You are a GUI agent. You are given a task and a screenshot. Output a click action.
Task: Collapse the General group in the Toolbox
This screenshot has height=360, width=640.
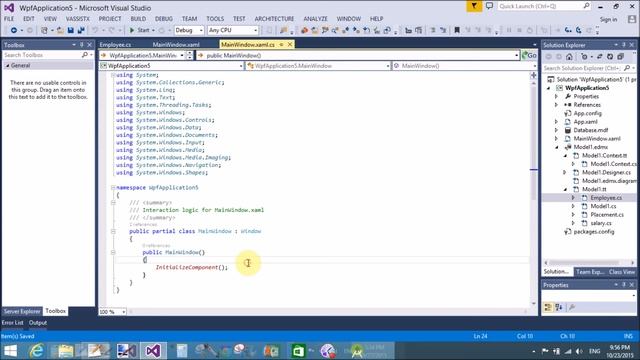click(x=7, y=65)
